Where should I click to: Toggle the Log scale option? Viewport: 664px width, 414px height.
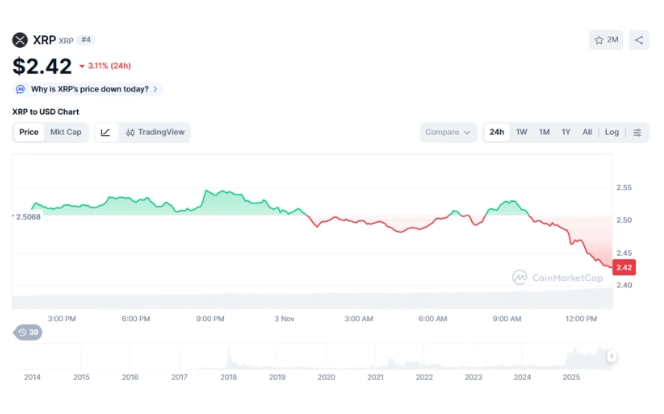tap(611, 132)
